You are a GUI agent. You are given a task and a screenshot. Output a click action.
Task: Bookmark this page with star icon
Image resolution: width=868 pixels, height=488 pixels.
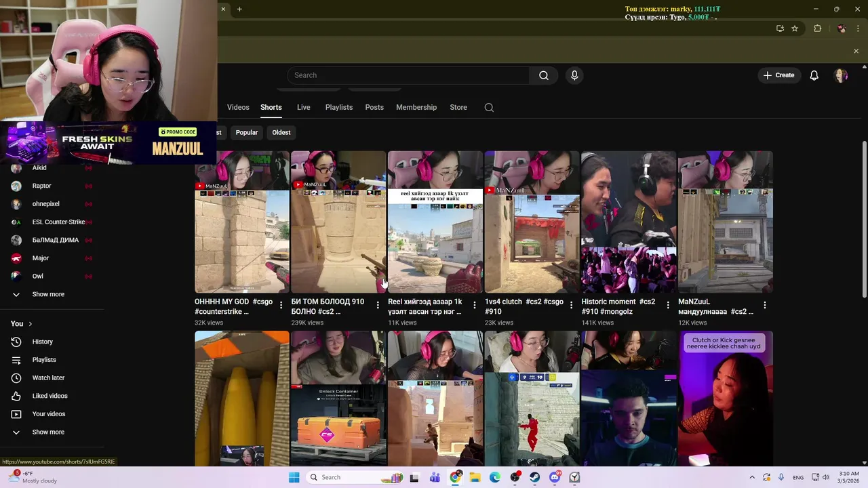pyautogui.click(x=795, y=28)
